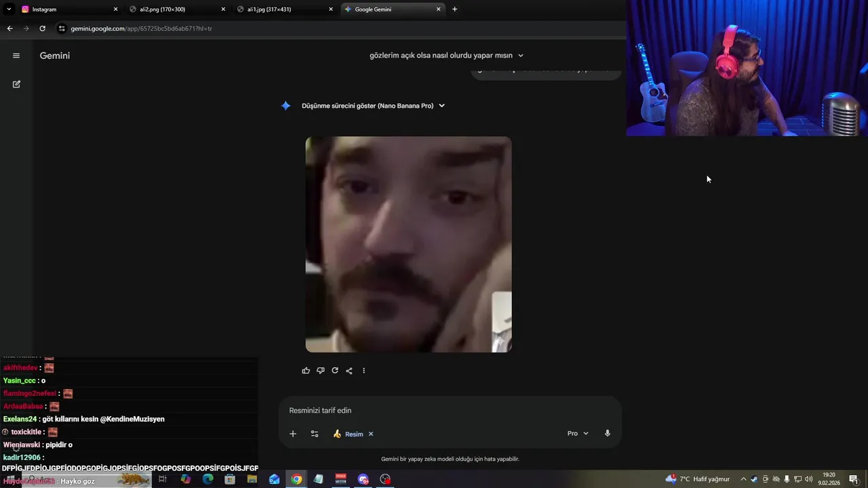The width and height of the screenshot is (868, 488).
Task: Open the Pro model selector dropdown
Action: click(578, 434)
